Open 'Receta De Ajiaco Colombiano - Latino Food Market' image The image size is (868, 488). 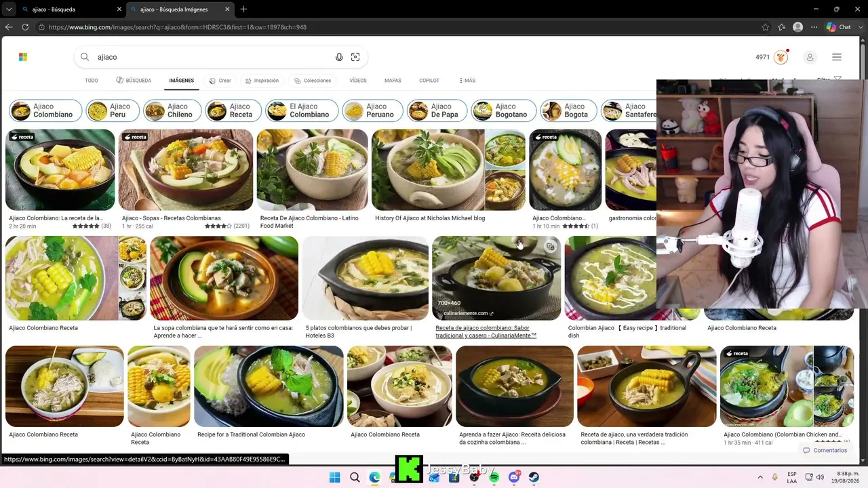[312, 170]
